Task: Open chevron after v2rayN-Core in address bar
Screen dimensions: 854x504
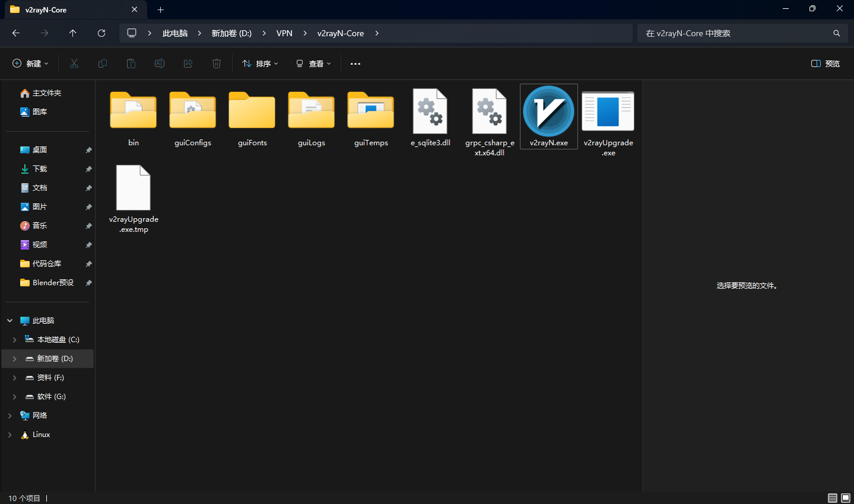Action: click(377, 33)
